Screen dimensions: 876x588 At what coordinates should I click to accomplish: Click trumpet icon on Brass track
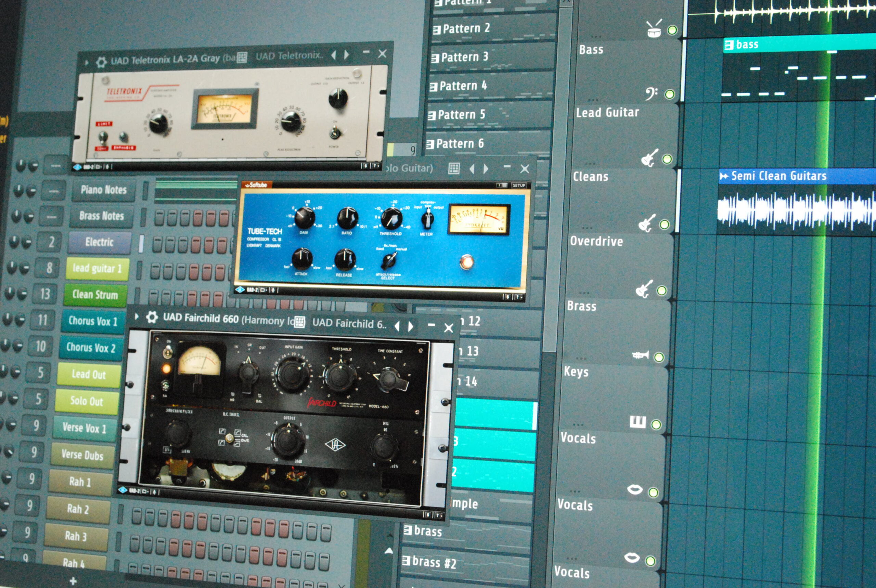(640, 355)
